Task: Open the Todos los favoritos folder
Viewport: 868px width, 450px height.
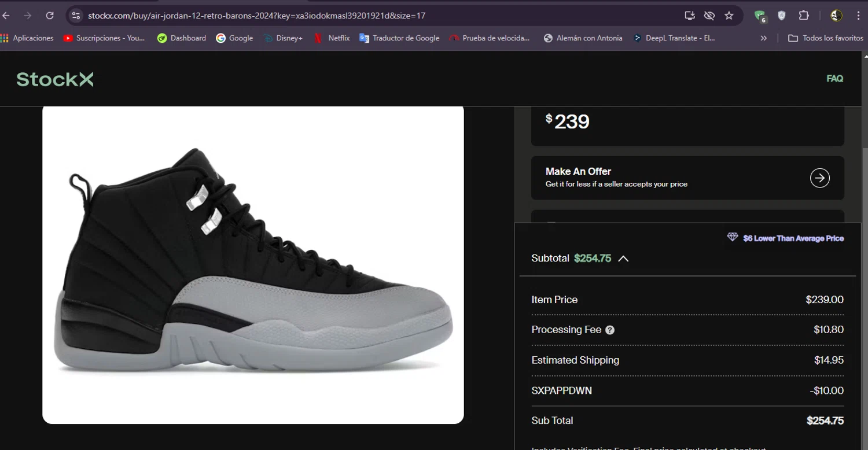Action: click(826, 38)
